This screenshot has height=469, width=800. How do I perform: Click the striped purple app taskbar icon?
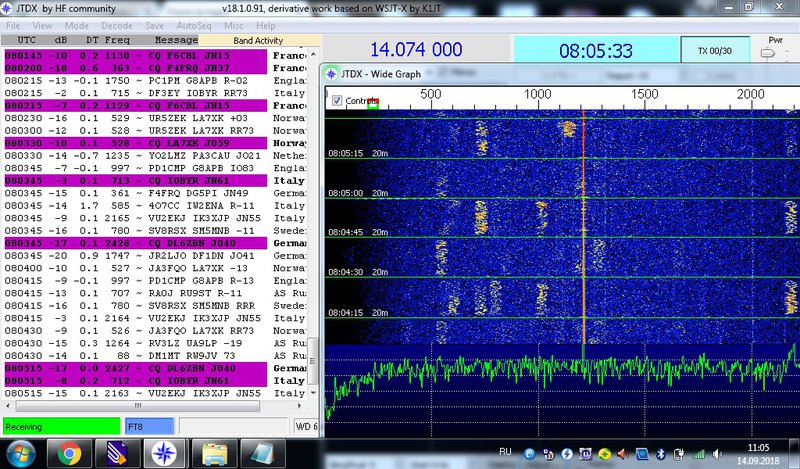[x=116, y=453]
